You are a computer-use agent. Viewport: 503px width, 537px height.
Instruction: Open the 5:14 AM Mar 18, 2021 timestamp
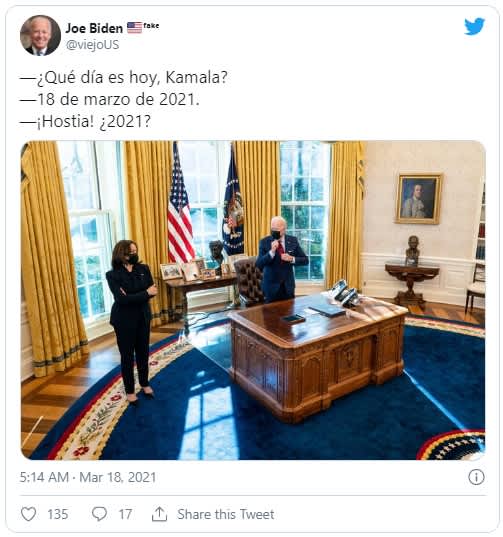pyautogui.click(x=88, y=477)
